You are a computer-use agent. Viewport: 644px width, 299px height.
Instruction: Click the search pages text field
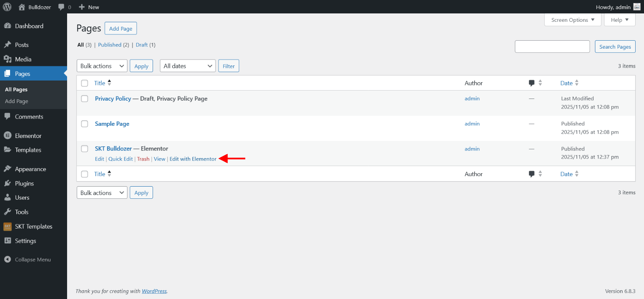click(552, 47)
